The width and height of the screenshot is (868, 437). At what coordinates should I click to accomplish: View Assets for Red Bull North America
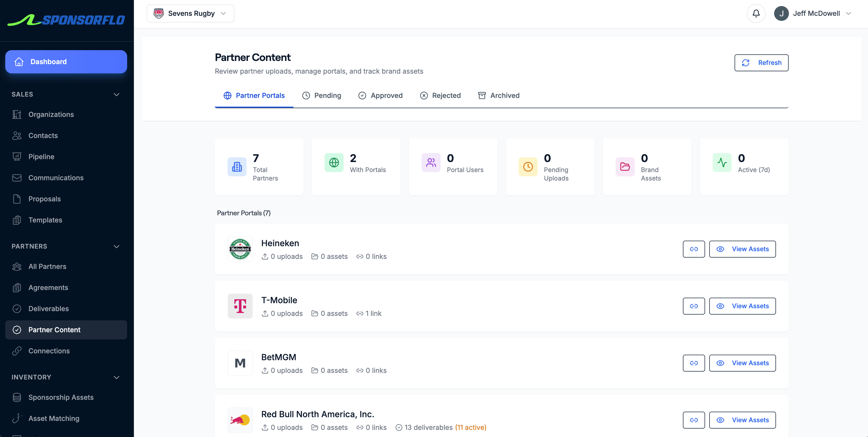click(742, 420)
